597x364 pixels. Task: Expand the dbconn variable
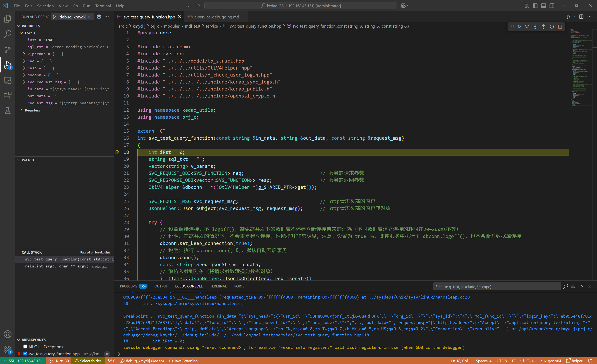24,75
